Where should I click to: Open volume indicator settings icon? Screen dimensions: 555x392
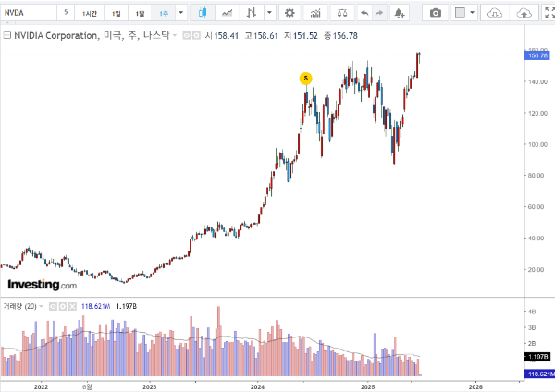click(63, 306)
